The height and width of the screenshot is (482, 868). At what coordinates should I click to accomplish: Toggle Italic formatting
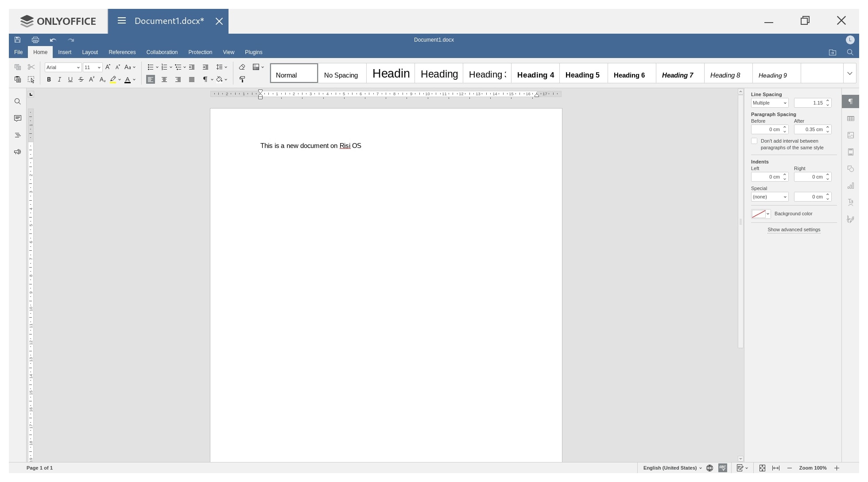point(59,79)
